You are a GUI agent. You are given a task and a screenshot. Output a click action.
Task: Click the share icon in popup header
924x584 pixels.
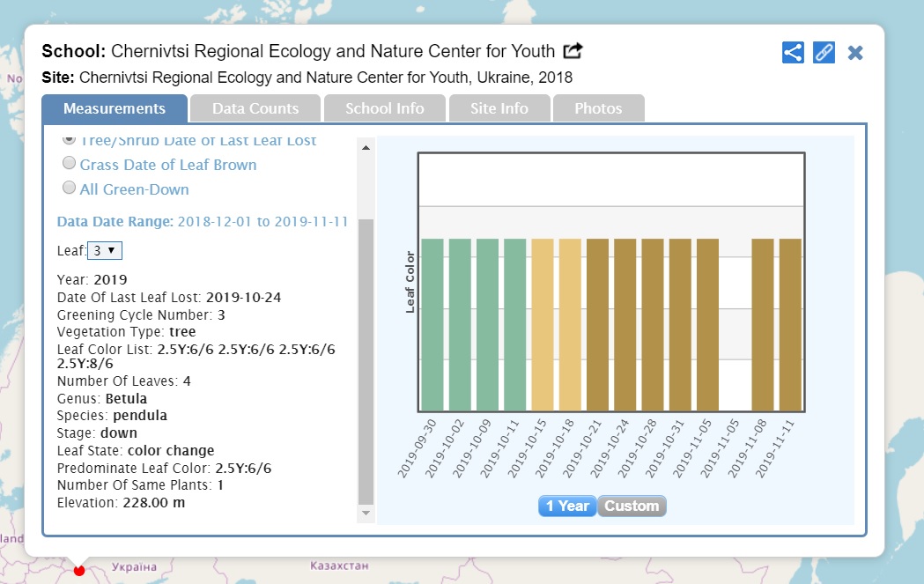pyautogui.click(x=793, y=52)
